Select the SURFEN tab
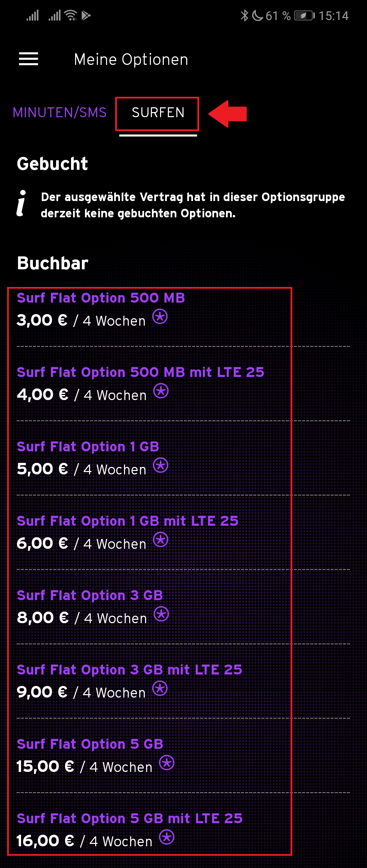Image resolution: width=367 pixels, height=868 pixels. click(158, 113)
